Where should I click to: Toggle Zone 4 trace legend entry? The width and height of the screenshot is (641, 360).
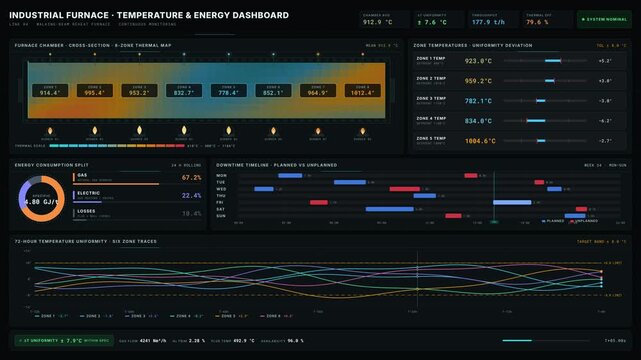coord(186,316)
